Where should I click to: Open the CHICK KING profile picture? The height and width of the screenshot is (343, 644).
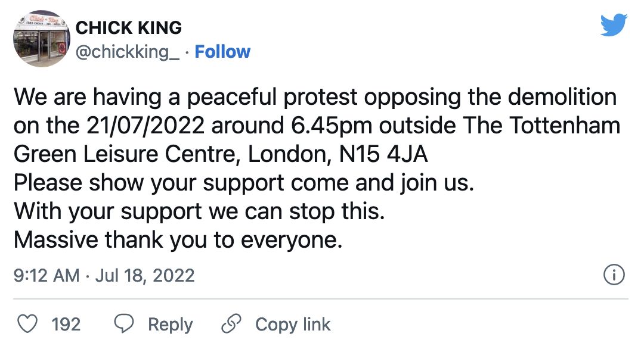click(x=42, y=39)
